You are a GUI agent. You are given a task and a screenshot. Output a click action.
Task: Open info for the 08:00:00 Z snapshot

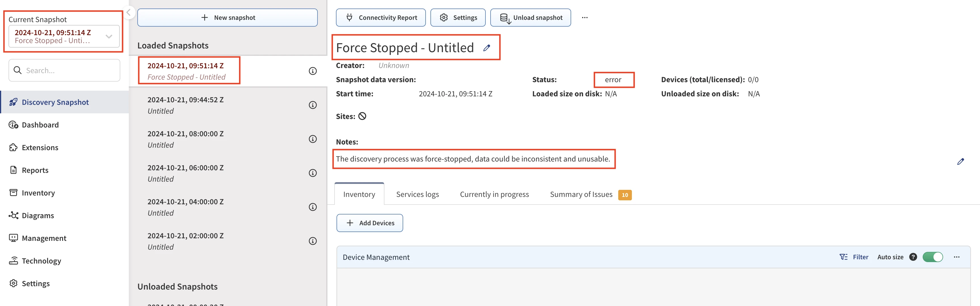click(312, 139)
